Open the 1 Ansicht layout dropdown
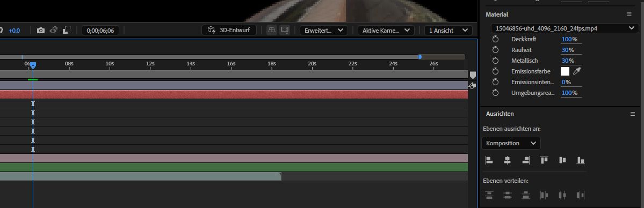644x208 pixels. tap(448, 31)
